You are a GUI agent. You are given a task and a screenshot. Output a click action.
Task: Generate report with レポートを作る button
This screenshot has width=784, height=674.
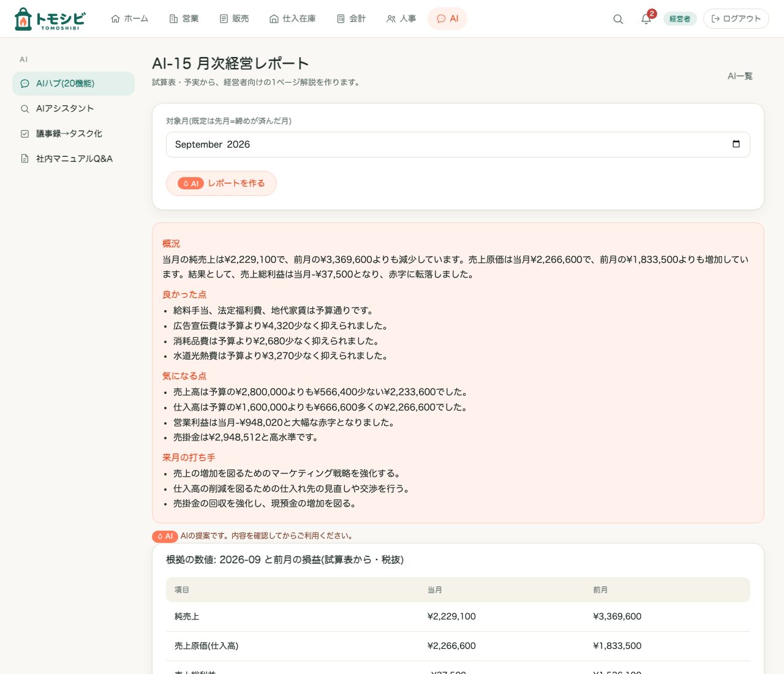point(221,183)
